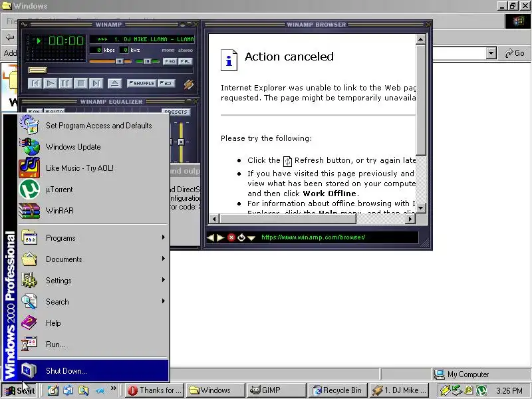The width and height of the screenshot is (532, 399).
Task: Open the Run... dialog
Action: [93, 344]
